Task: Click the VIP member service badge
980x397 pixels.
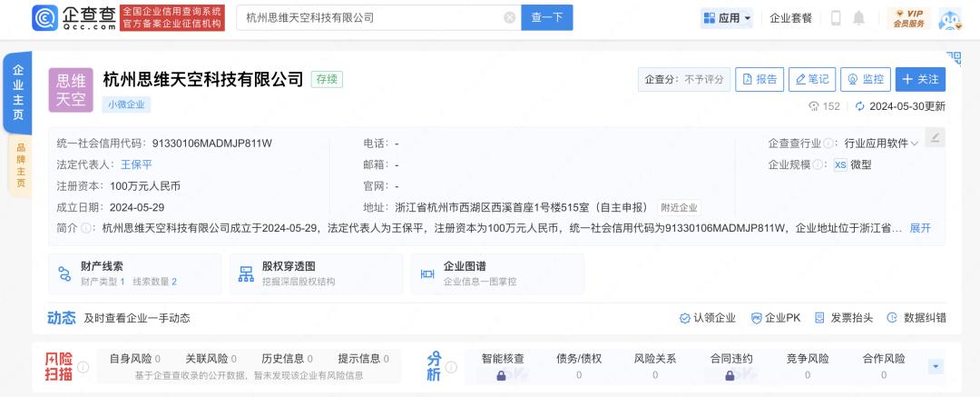Action: [908, 17]
